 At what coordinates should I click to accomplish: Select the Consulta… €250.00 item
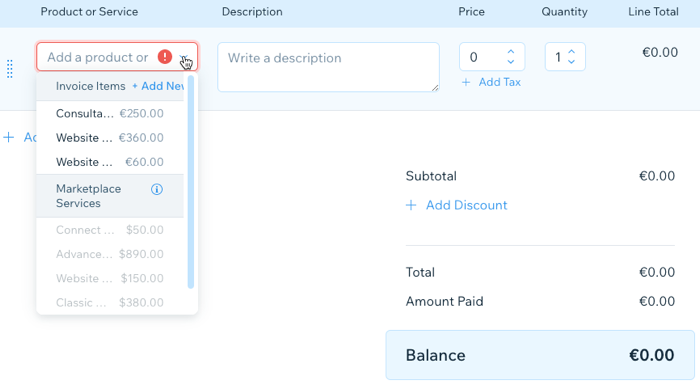coord(110,113)
